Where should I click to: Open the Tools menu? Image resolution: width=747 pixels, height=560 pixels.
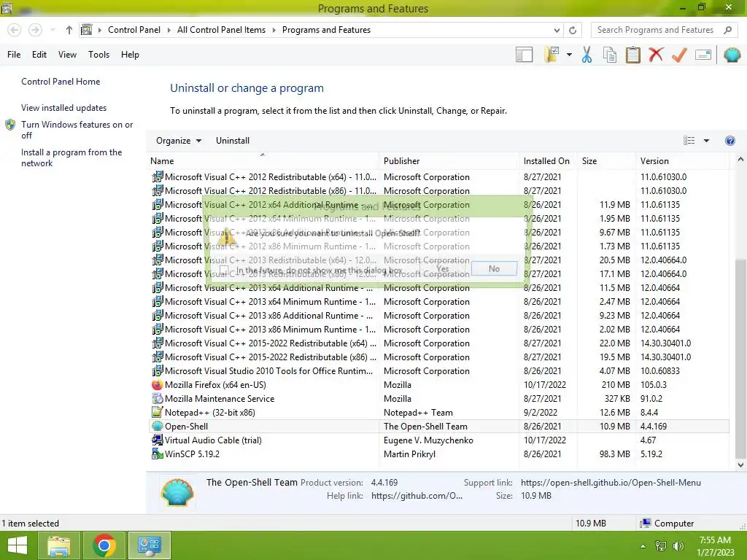(98, 55)
